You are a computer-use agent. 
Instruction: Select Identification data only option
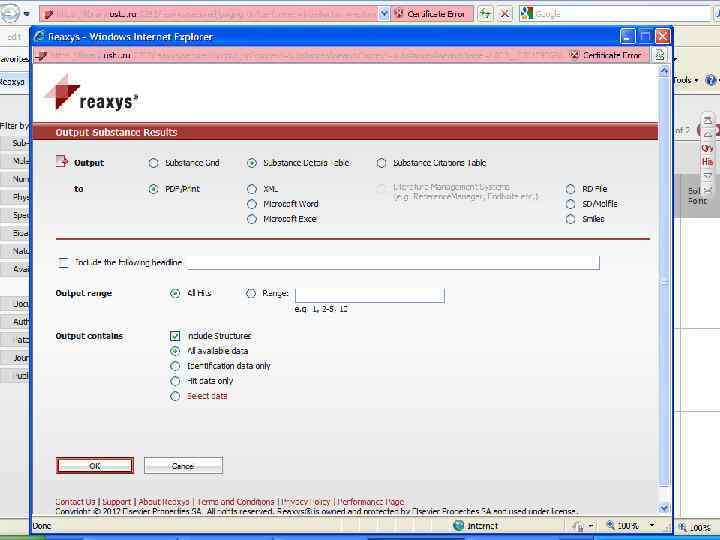[x=175, y=366]
